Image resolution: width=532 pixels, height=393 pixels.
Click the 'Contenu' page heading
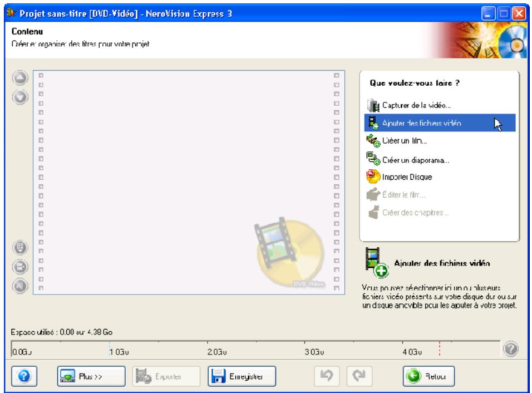pos(27,31)
